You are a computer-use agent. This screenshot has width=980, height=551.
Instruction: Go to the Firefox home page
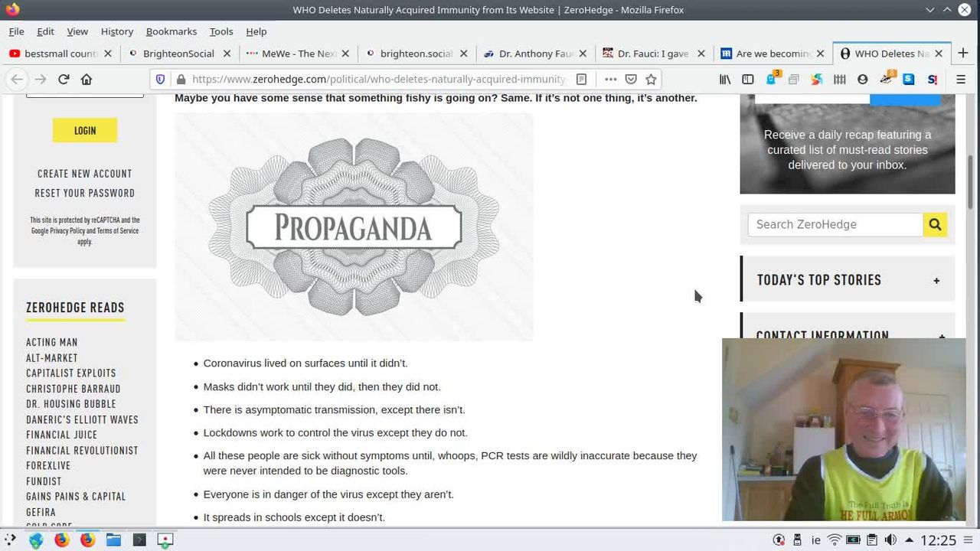click(87, 79)
